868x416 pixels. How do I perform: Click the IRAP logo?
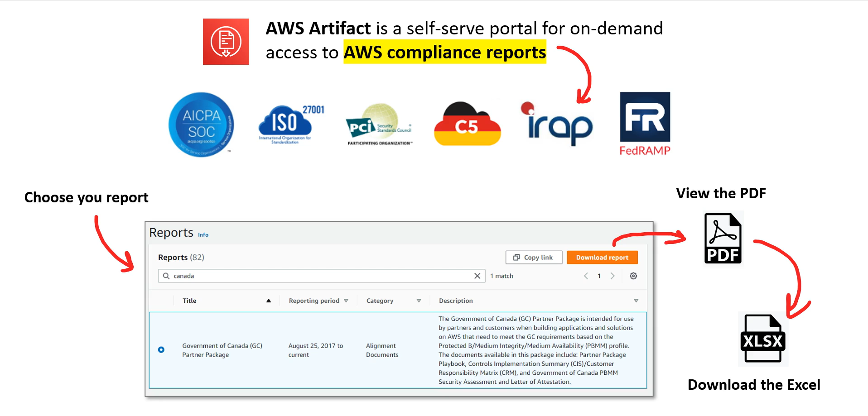click(557, 124)
